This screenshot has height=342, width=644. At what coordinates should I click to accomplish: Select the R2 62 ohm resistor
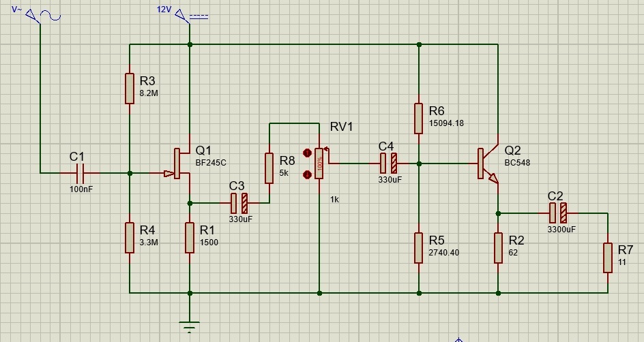tap(498, 248)
